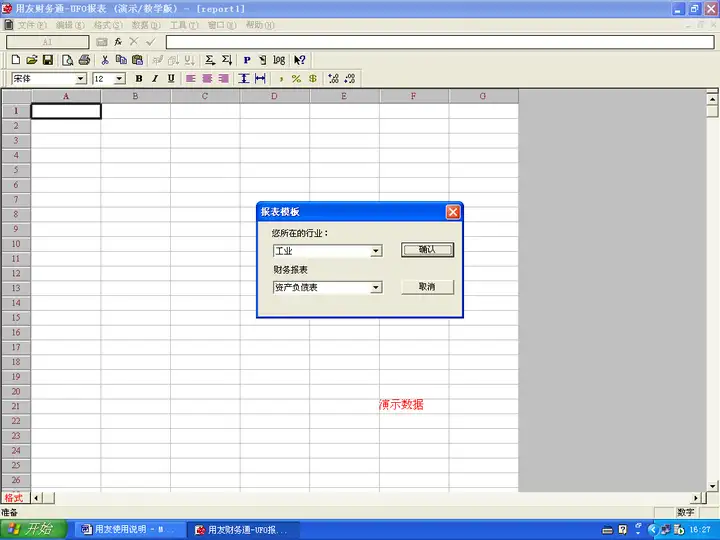Click the formula input field
The width and height of the screenshot is (720, 540).
tap(440, 42)
